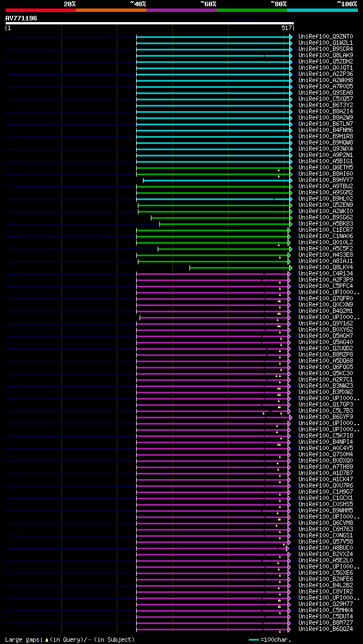Open the UniRef100_A2F3P9 label
The width and height of the screenshot is (363, 644).
pyautogui.click(x=326, y=279)
